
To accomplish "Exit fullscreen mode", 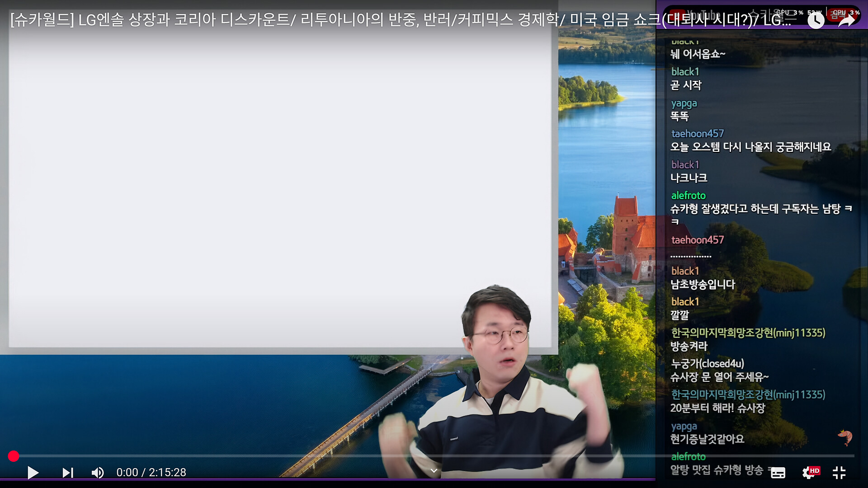I will pyautogui.click(x=839, y=473).
